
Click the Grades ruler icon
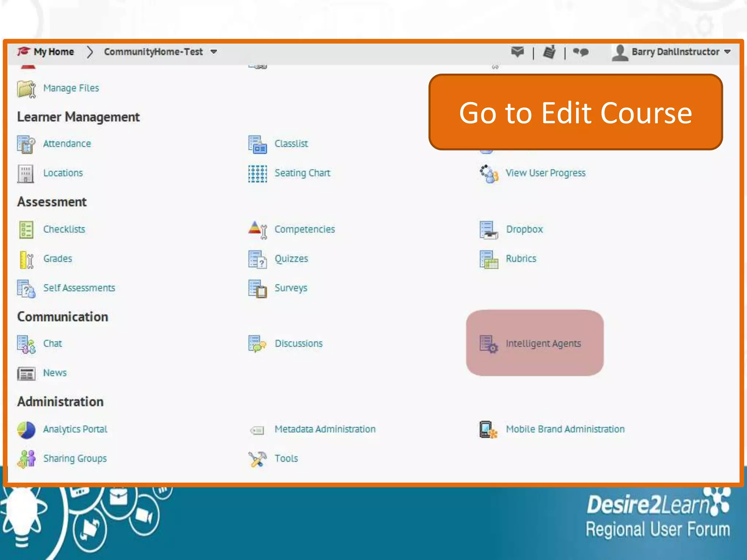point(26,260)
